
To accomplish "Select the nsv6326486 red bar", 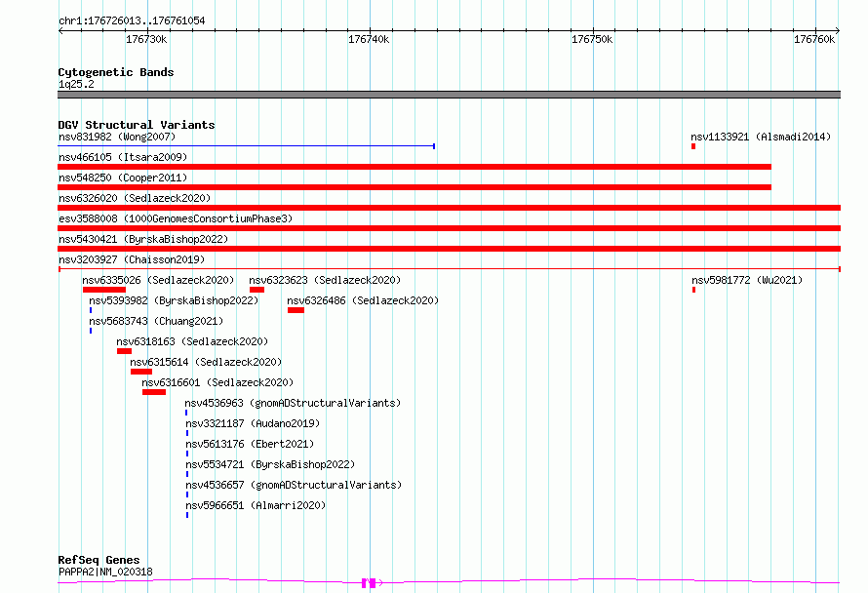I will click(x=296, y=310).
